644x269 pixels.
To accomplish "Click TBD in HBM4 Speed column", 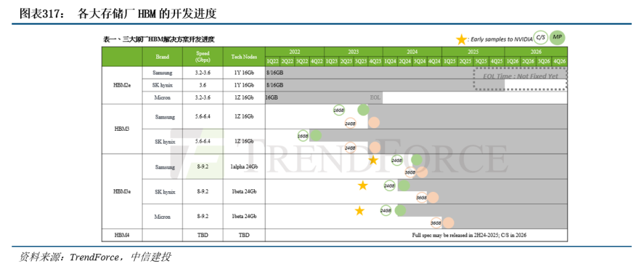I will [203, 235].
